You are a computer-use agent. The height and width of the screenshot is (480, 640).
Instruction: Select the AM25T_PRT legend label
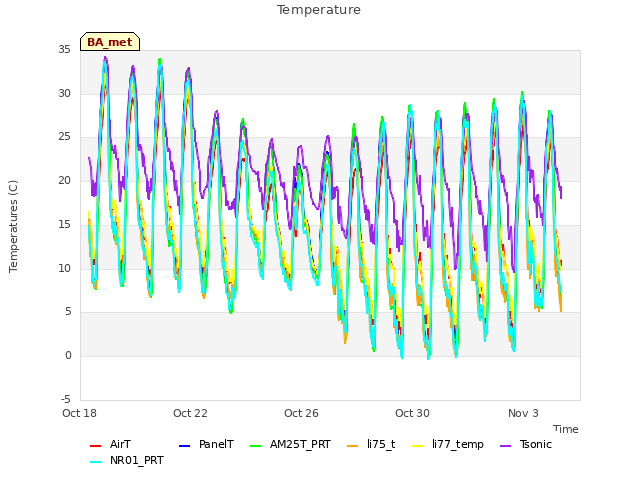(300, 444)
